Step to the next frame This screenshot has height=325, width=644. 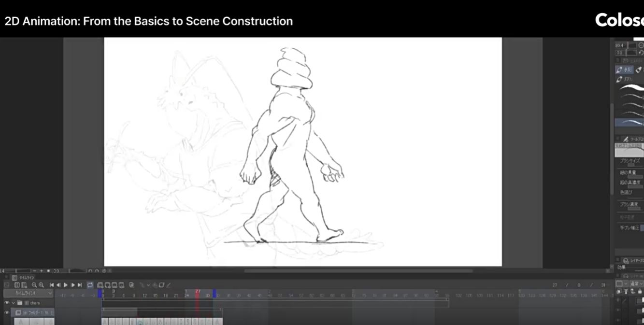tap(73, 285)
